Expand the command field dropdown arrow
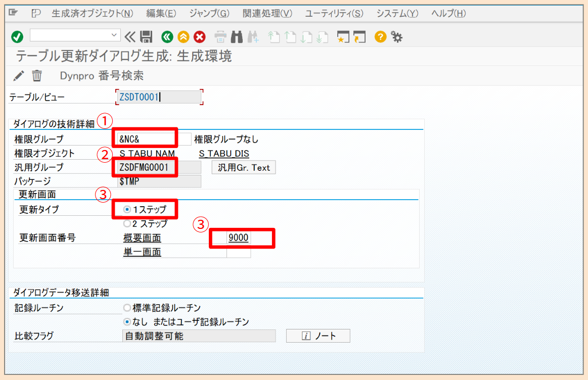This screenshot has height=380, width=588. point(114,36)
